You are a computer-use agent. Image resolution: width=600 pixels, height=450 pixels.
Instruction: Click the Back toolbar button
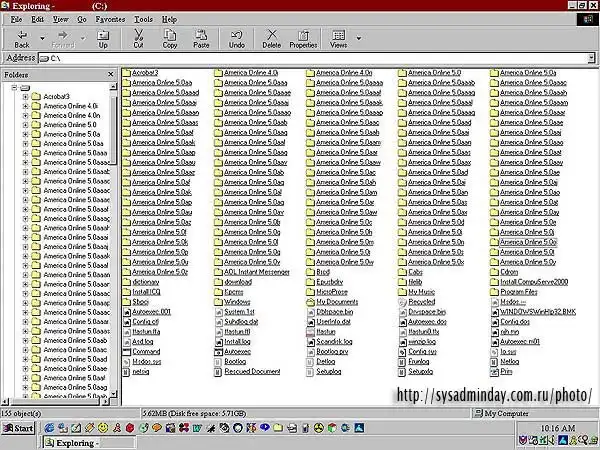tap(21, 38)
